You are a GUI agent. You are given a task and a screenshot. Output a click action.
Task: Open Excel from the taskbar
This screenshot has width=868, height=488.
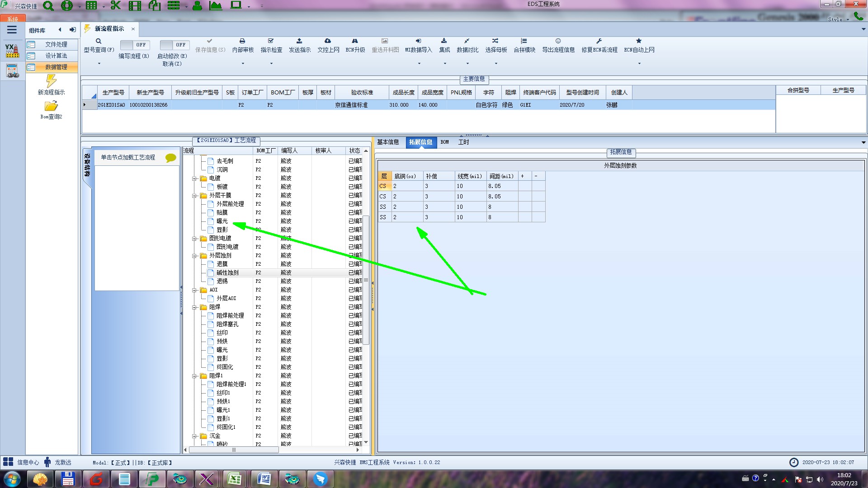(x=234, y=479)
